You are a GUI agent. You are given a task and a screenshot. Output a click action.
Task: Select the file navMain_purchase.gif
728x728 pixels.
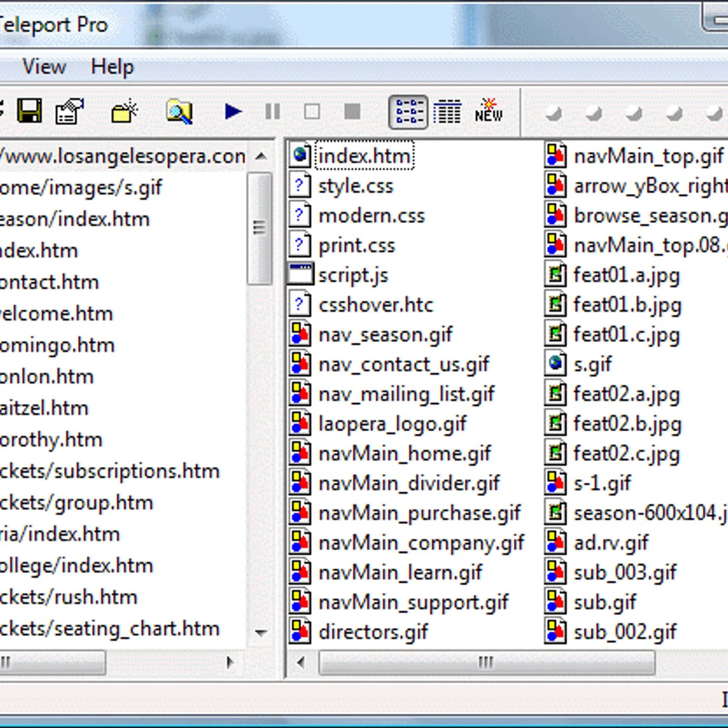420,514
